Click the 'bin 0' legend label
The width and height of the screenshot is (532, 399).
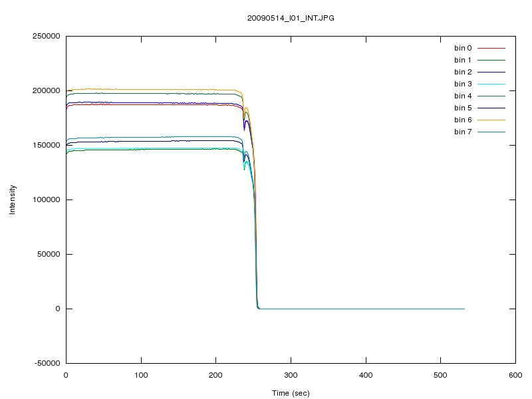(x=463, y=48)
